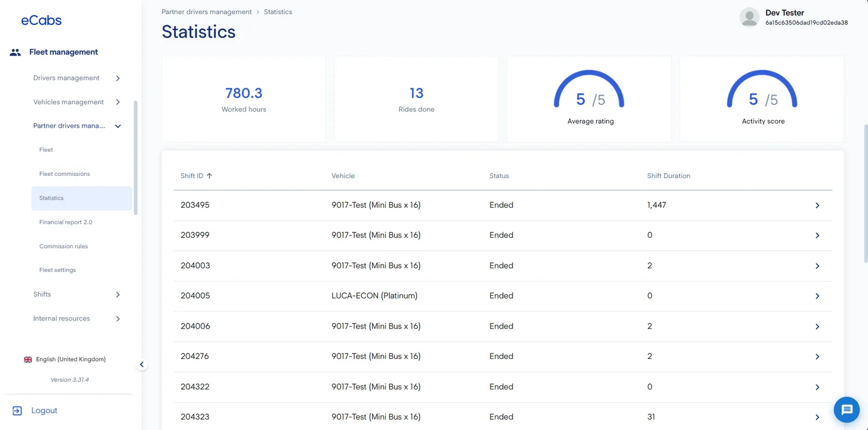The height and width of the screenshot is (430, 868).
Task: Sort by Status column header
Action: click(499, 176)
